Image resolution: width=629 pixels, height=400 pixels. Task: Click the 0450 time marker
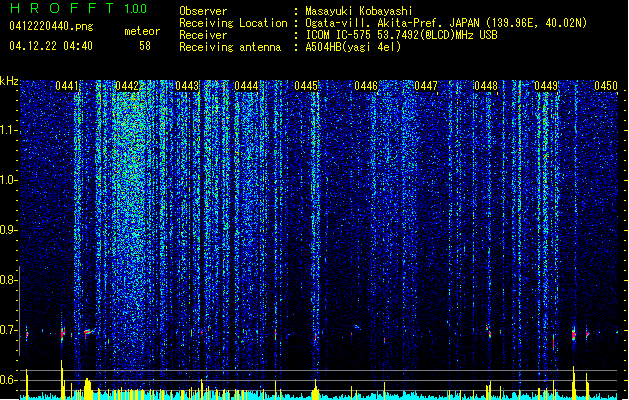pyautogui.click(x=606, y=86)
